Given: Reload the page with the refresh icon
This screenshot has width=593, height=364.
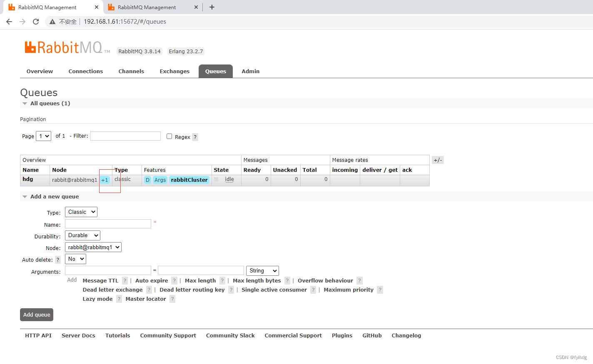Looking at the screenshot, I should [x=36, y=22].
